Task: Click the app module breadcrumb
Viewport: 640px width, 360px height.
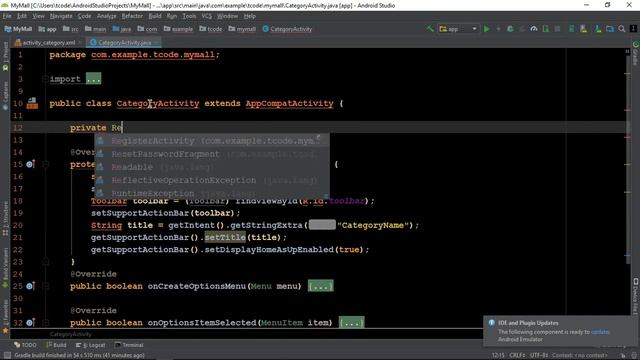Action: click(x=47, y=29)
